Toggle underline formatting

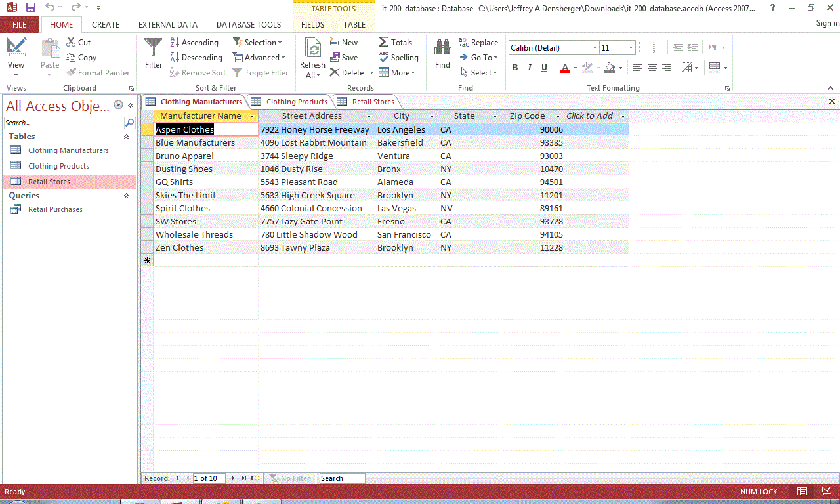click(544, 68)
